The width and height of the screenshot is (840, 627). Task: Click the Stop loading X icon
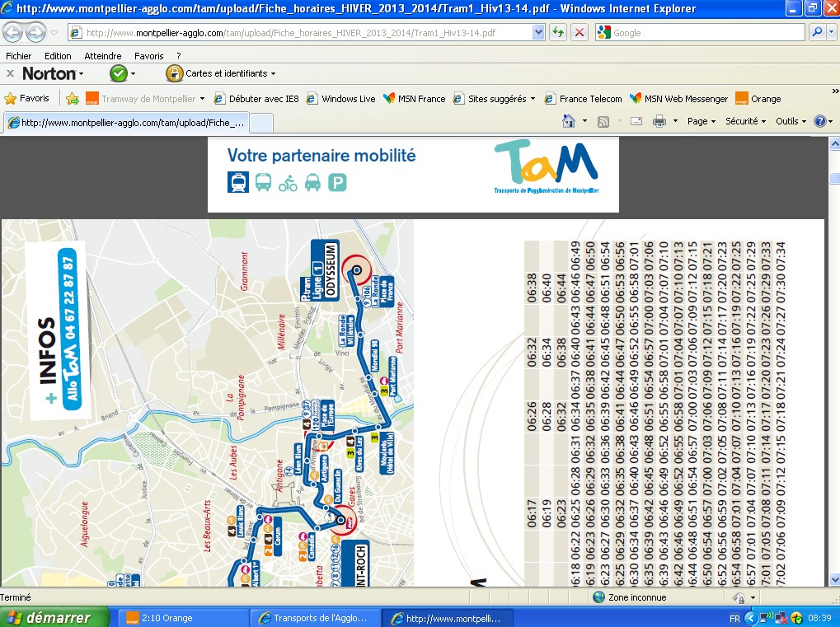580,33
